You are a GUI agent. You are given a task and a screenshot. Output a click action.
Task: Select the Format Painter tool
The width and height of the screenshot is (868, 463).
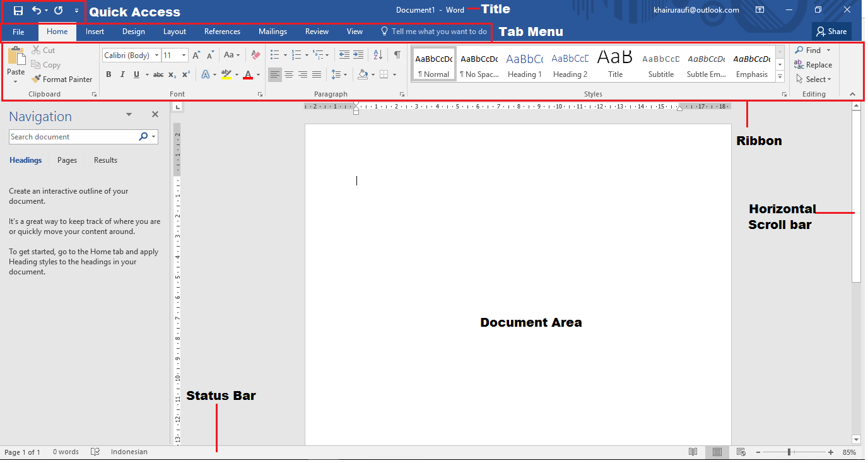pyautogui.click(x=62, y=79)
